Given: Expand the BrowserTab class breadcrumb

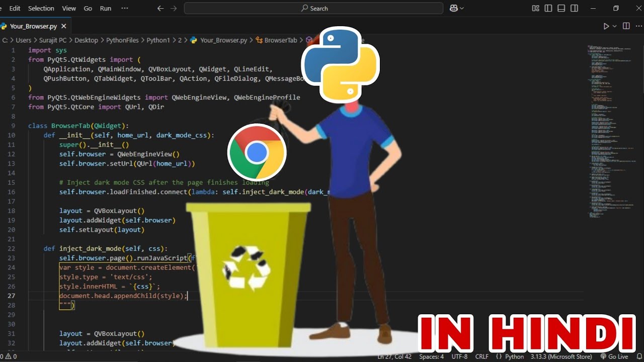Looking at the screenshot, I should tap(276, 40).
